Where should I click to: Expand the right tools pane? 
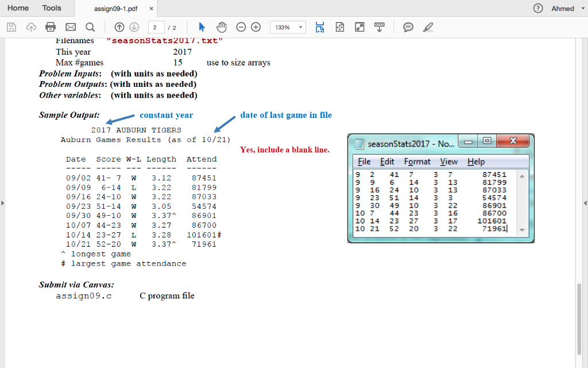(585, 204)
